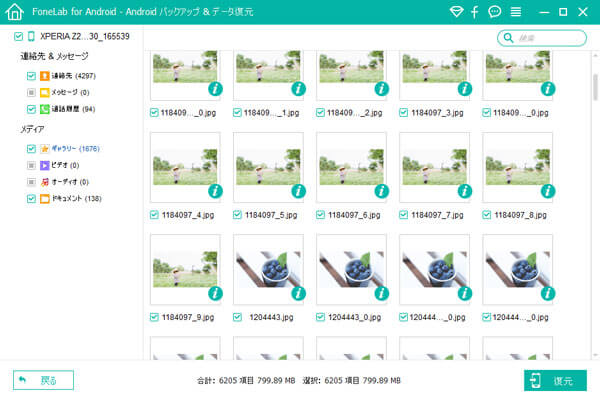600x399 pixels.
Task: Click the XPERIA Z2...30_165539 device label
Action: click(85, 36)
